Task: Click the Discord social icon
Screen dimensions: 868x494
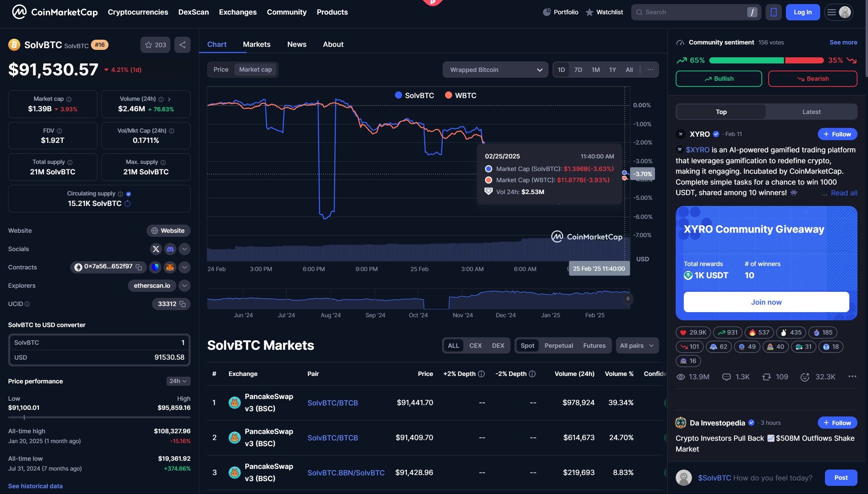Action: tap(170, 249)
